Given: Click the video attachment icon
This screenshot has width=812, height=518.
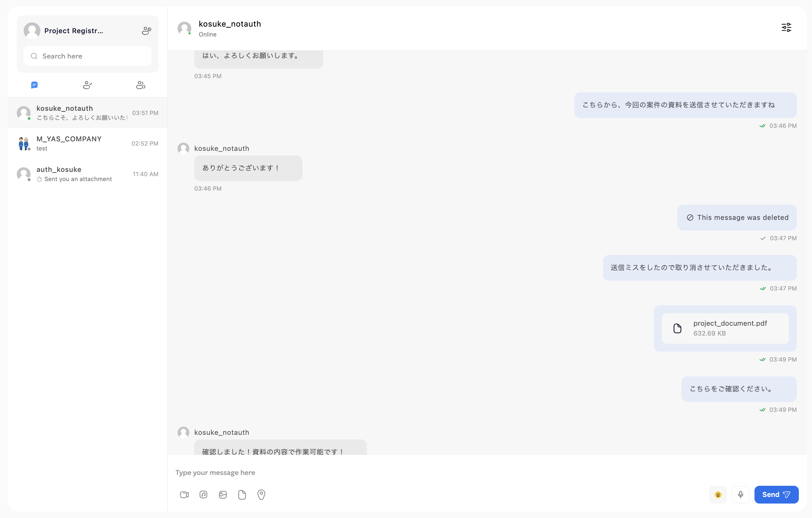Looking at the screenshot, I should point(184,494).
